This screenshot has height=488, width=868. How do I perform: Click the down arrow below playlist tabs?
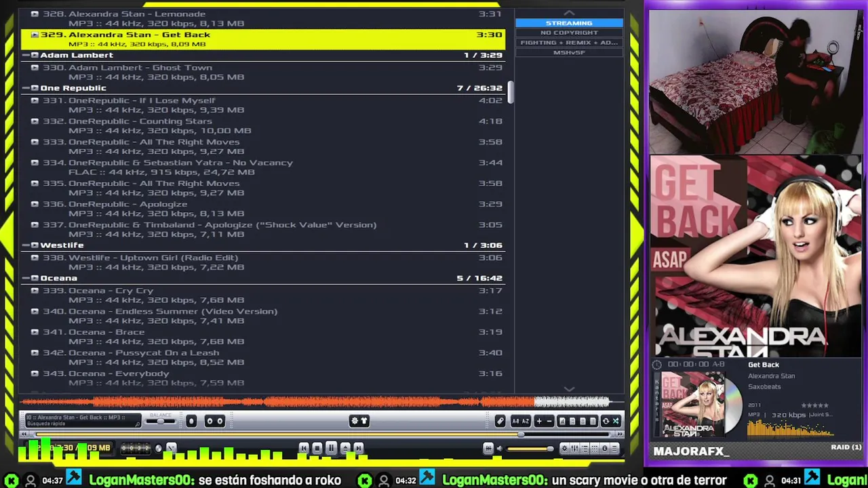pyautogui.click(x=569, y=389)
